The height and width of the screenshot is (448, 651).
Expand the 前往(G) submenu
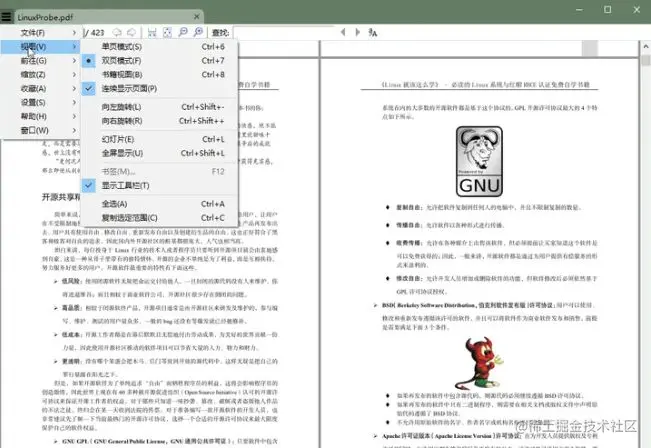tap(40, 61)
